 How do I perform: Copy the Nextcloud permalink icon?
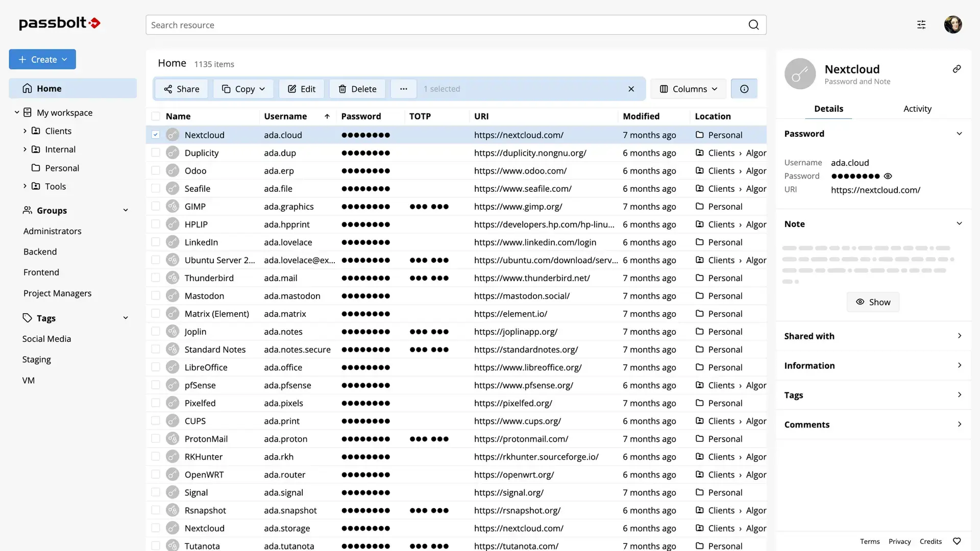957,68
